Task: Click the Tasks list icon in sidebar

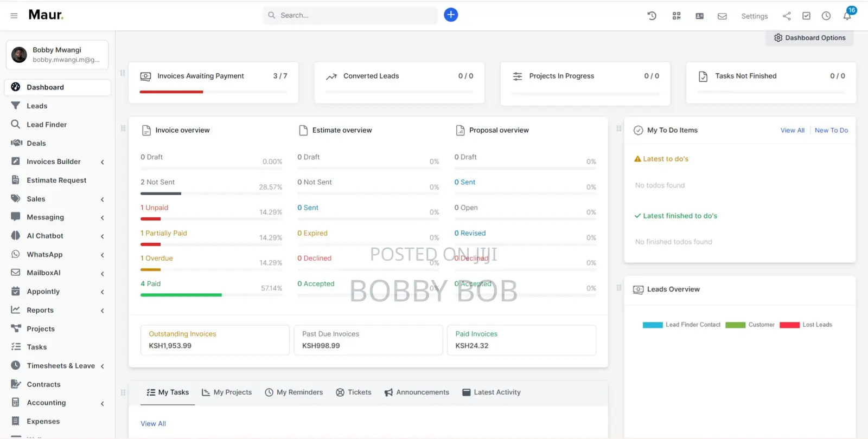Action: (x=16, y=347)
